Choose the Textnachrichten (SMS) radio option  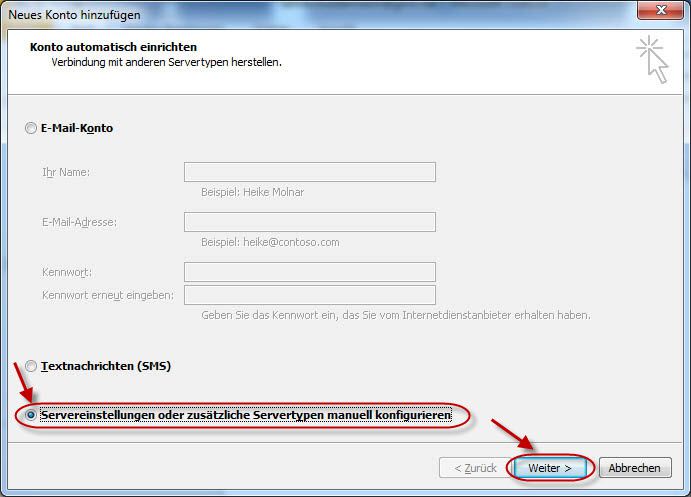click(32, 366)
